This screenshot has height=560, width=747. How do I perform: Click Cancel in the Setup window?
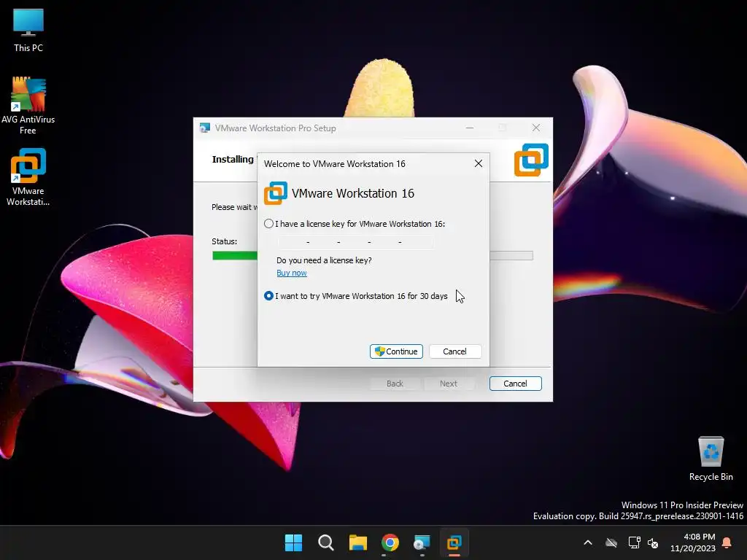click(516, 384)
